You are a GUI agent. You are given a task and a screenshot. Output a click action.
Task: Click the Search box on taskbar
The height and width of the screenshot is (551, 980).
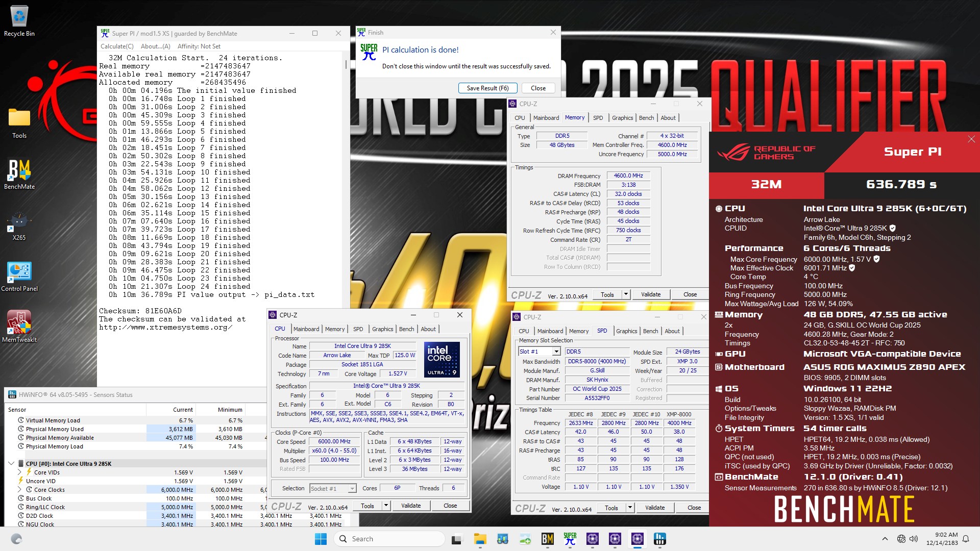tap(389, 539)
